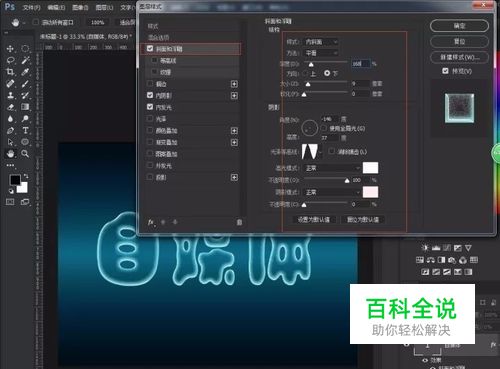Image resolution: width=500 pixels, height=369 pixels.
Task: Select 混合选项 (Blending Options) in the style list
Action: click(159, 37)
